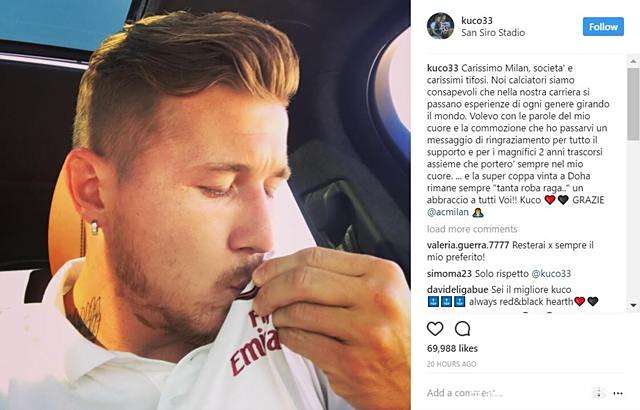Screen dimensions: 640x410
Task: Click the @kuco33 mention in simoma23's comment
Action: (x=550, y=274)
